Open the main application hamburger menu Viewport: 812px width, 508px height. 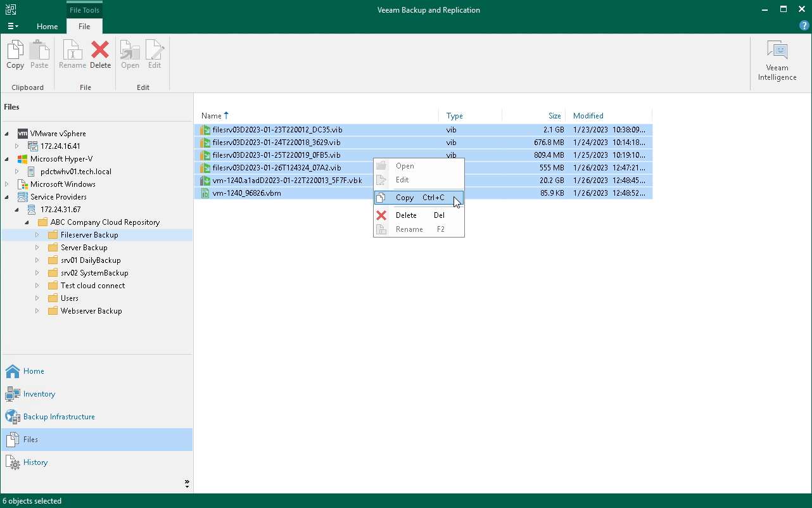tap(13, 26)
